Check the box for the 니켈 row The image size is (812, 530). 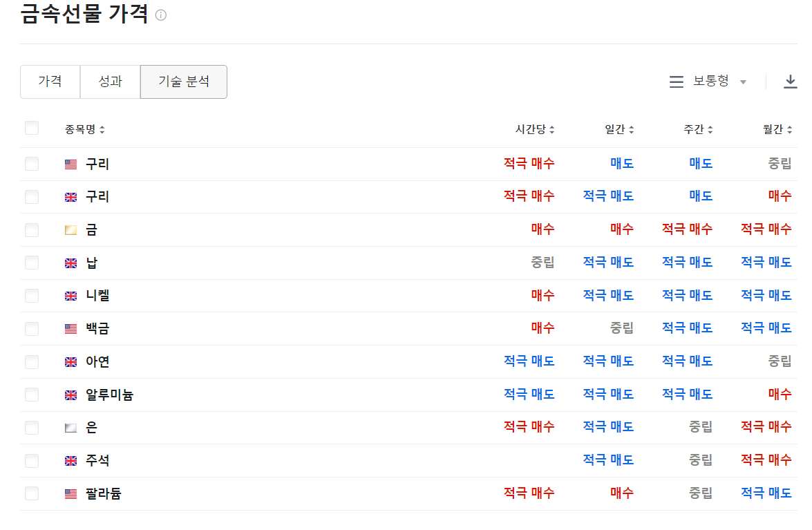[32, 296]
